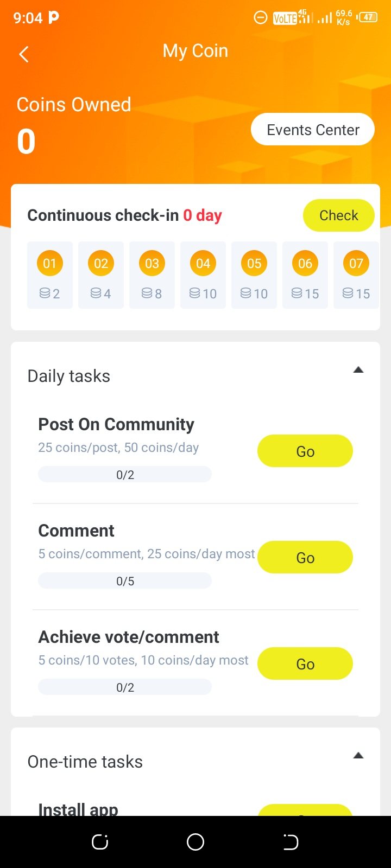This screenshot has height=868, width=391.
Task: Select the day 03 check-in badge
Action: click(x=152, y=264)
